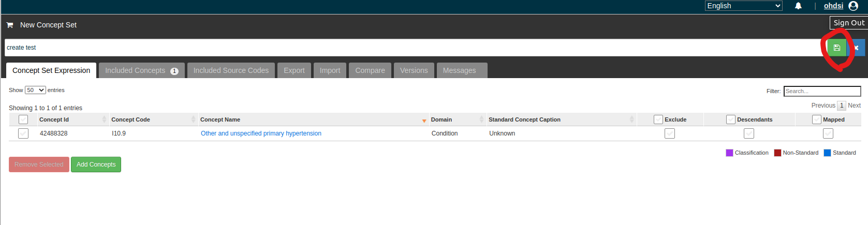Sort by Concept Code column arrows
868x225 pixels.
click(194, 119)
